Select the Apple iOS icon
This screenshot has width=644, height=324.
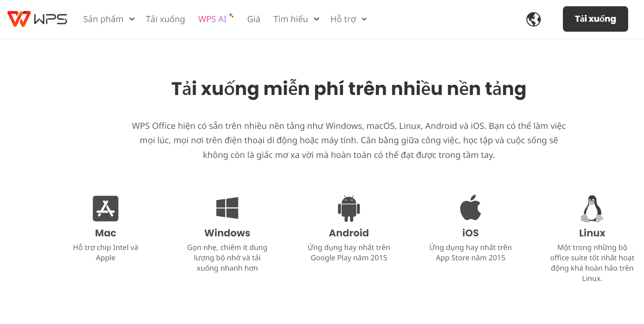pyautogui.click(x=470, y=208)
